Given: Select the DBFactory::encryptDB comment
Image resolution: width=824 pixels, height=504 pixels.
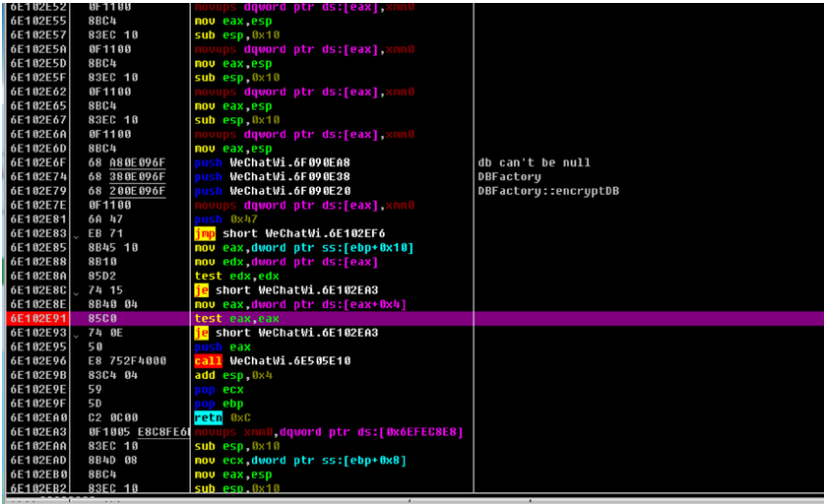Looking at the screenshot, I should tap(548, 191).
